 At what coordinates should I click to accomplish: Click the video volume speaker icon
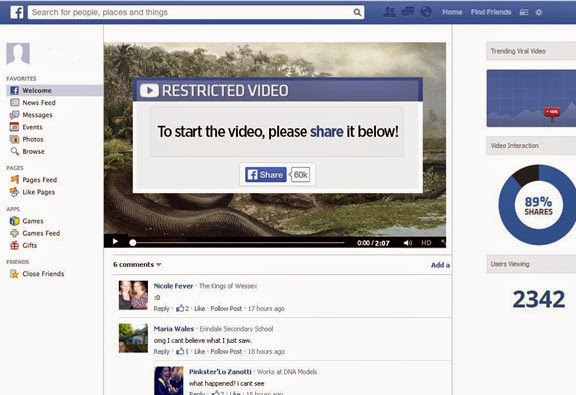click(x=408, y=243)
